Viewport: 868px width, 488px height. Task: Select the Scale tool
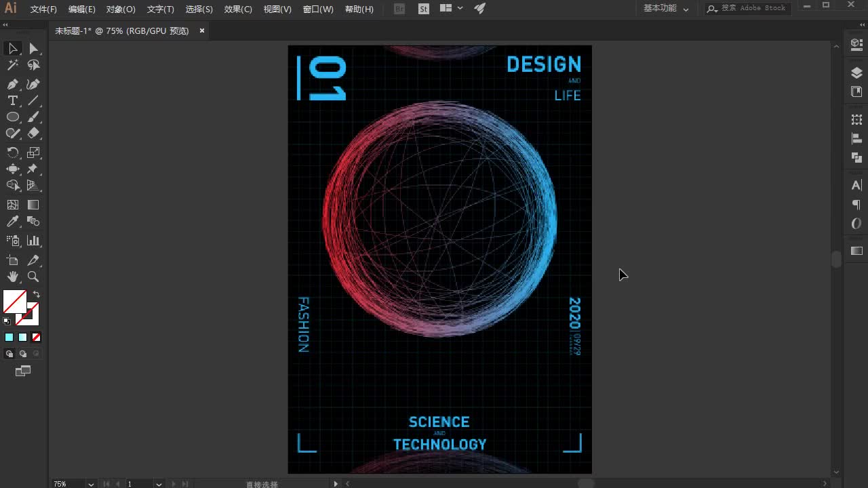tap(33, 152)
